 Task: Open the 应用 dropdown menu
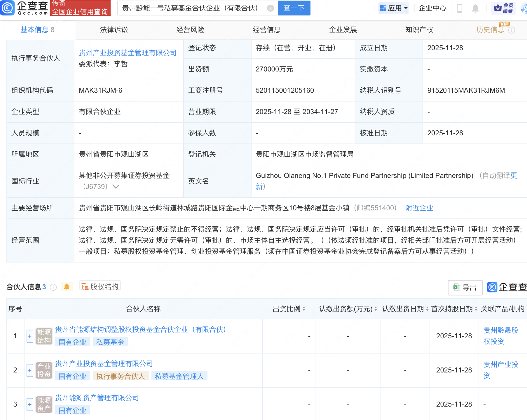[x=394, y=8]
